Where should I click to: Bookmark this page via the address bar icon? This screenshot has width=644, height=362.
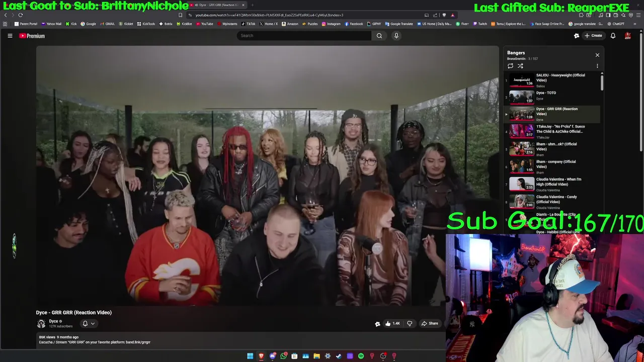click(180, 15)
